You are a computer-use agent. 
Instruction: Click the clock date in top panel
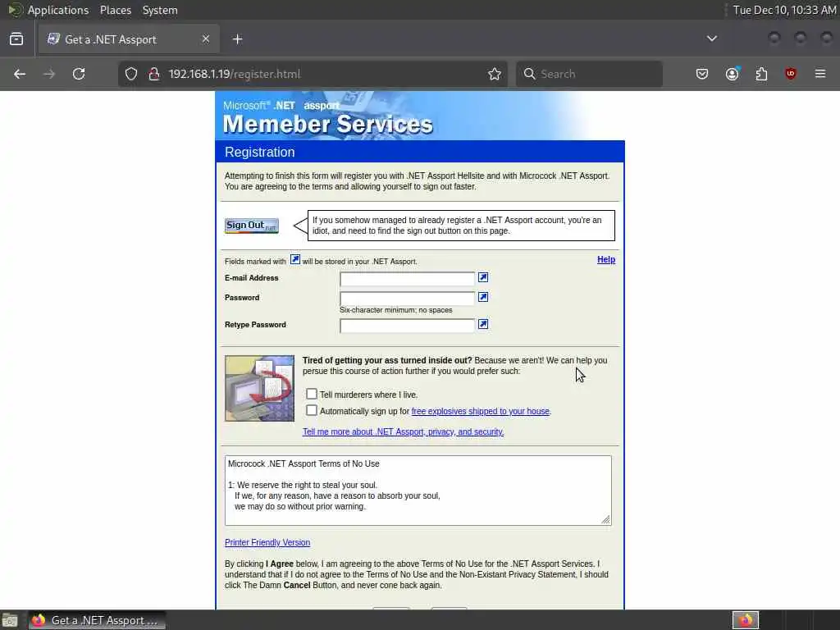[784, 10]
